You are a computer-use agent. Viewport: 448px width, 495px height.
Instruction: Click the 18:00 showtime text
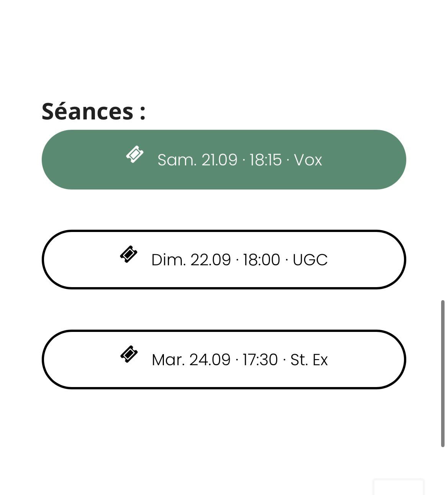tap(262, 260)
